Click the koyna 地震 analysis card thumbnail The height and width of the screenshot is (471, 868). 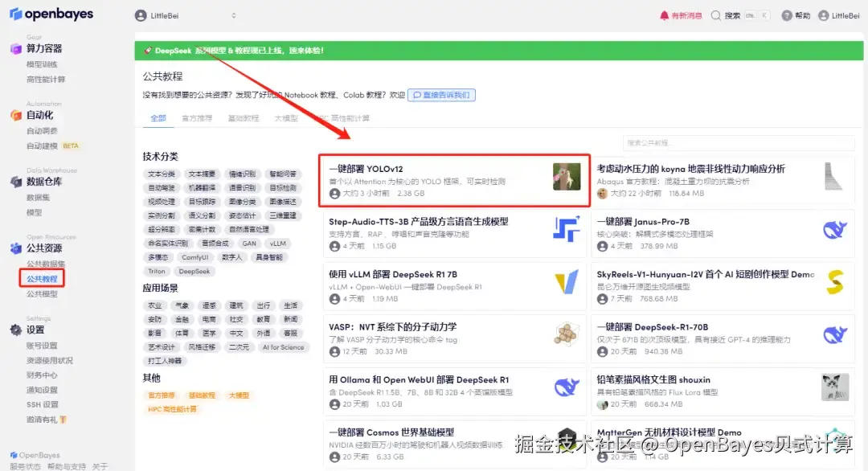(833, 177)
